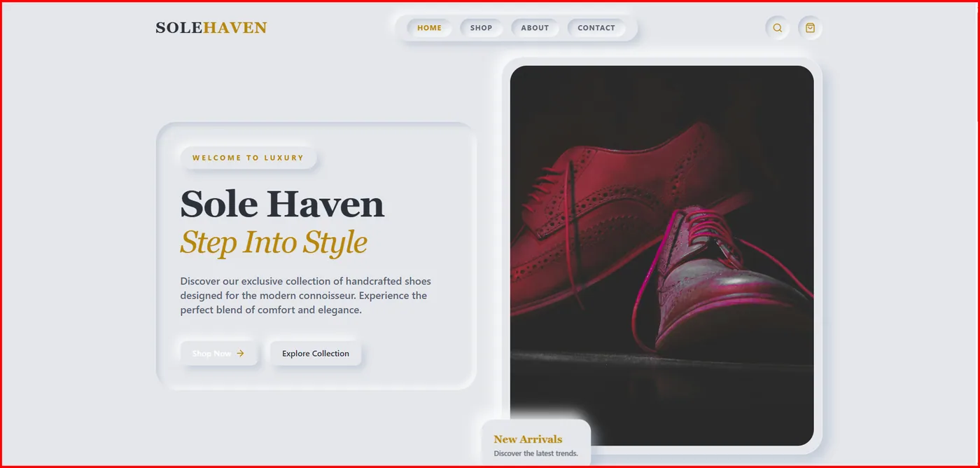The width and height of the screenshot is (980, 468).
Task: Go to the Home nav item
Action: tap(429, 28)
